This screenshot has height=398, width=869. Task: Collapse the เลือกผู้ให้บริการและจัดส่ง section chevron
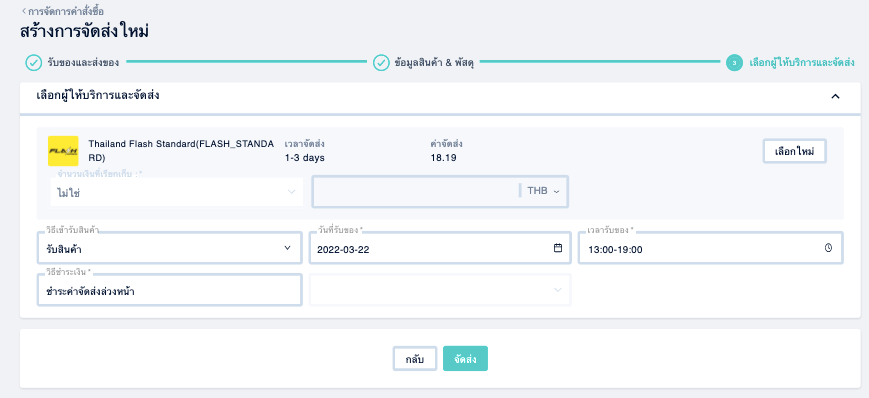click(835, 96)
